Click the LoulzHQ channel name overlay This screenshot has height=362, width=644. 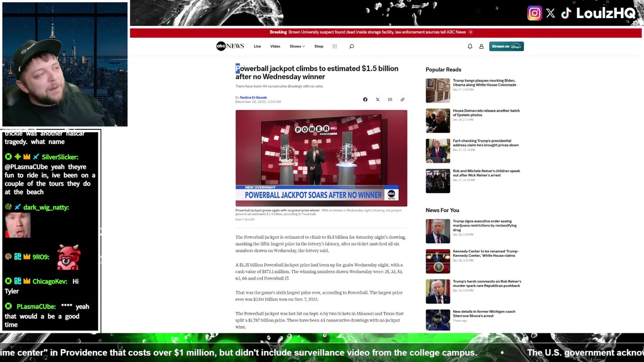click(606, 14)
